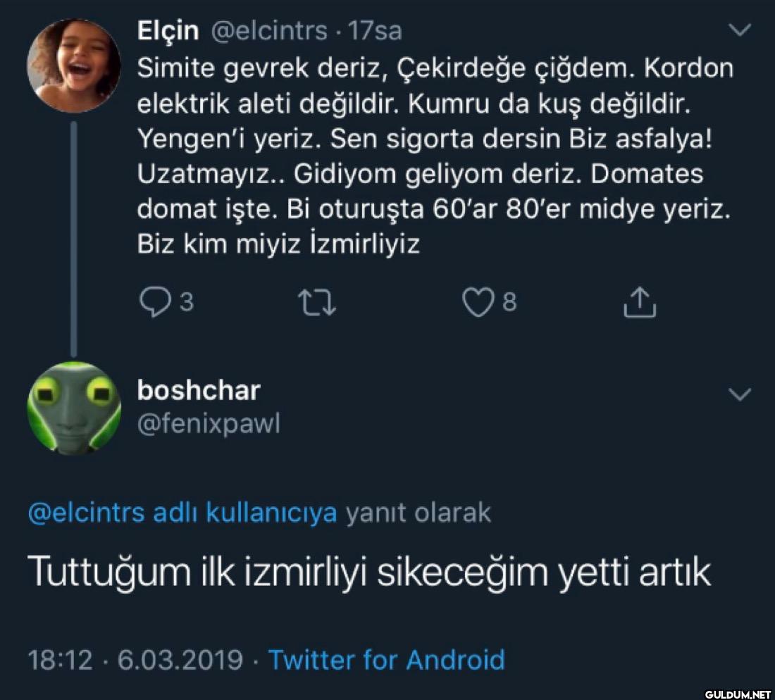Expand the options chevron on Elçin's tweet
The width and height of the screenshot is (775, 700).
[x=738, y=30]
